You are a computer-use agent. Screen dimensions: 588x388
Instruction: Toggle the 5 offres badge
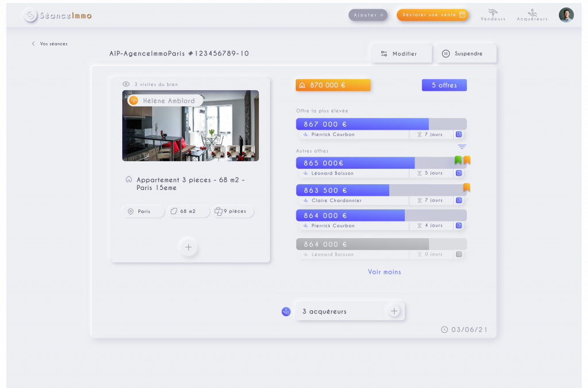[444, 84]
